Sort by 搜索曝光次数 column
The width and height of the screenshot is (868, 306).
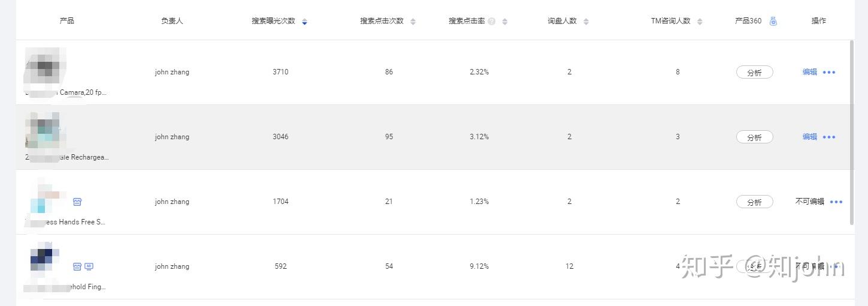coord(304,22)
